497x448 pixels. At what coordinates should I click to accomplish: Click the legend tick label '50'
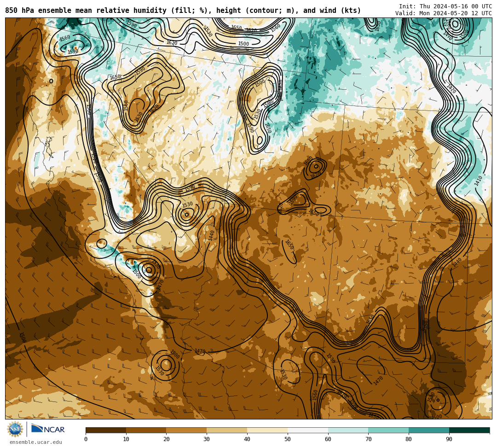tap(288, 439)
